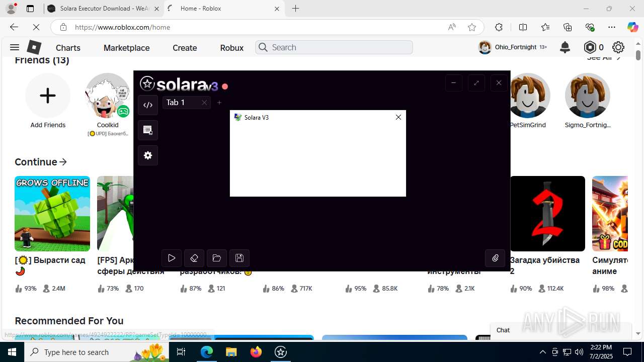Open split screen in Edge
The height and width of the screenshot is (362, 644).
click(x=523, y=27)
